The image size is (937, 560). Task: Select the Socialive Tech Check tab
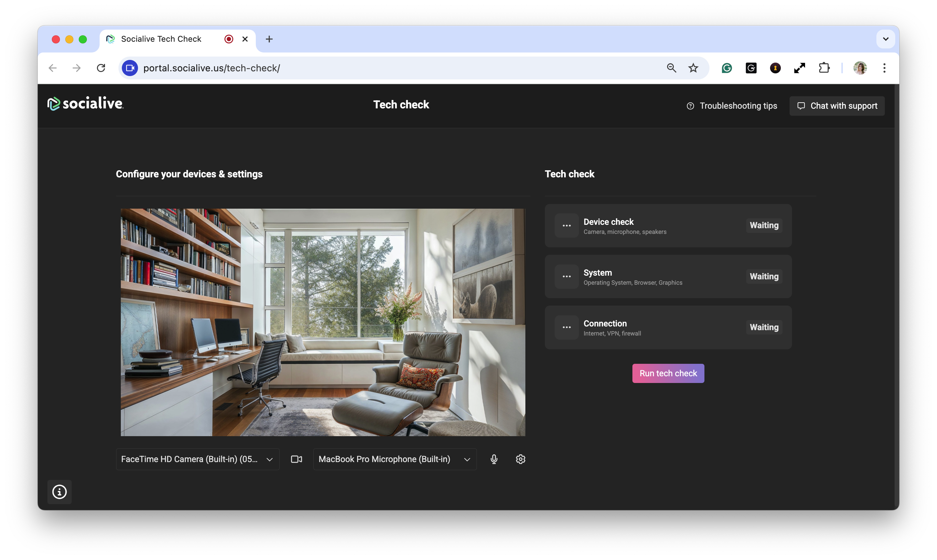pyautogui.click(x=161, y=39)
